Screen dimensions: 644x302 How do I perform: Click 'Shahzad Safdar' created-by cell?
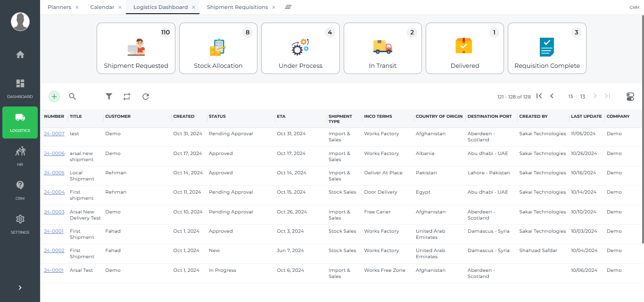(x=538, y=251)
